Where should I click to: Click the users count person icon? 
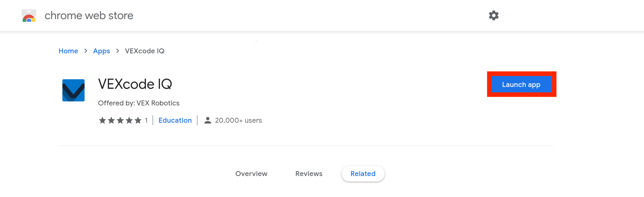[207, 120]
